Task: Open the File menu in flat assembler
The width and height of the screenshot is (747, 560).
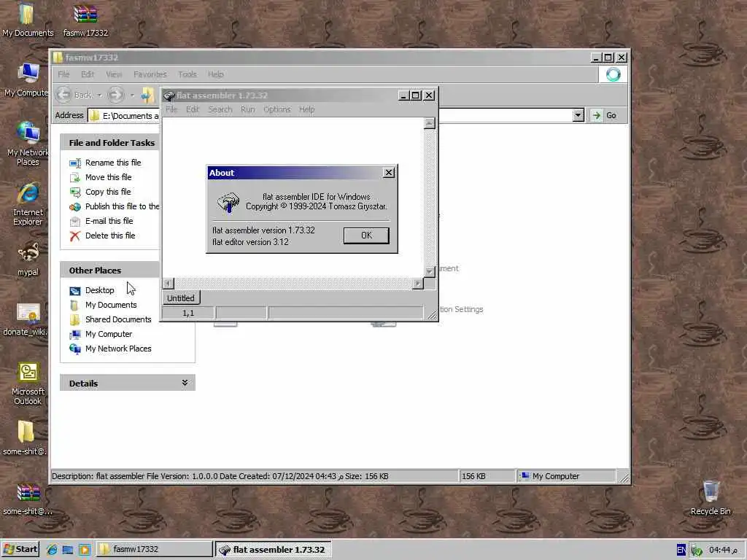Action: [171, 109]
